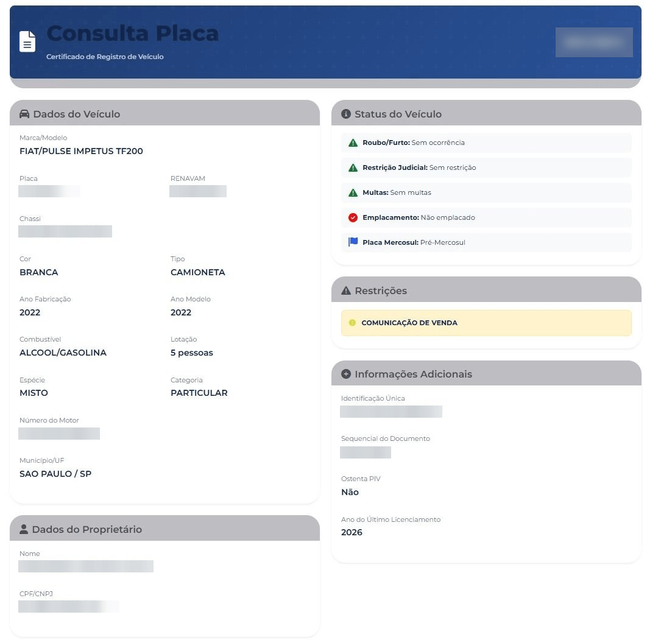Image resolution: width=672 pixels, height=640 pixels.
Task: Click the 5 pessoas capacity value
Action: 192,353
